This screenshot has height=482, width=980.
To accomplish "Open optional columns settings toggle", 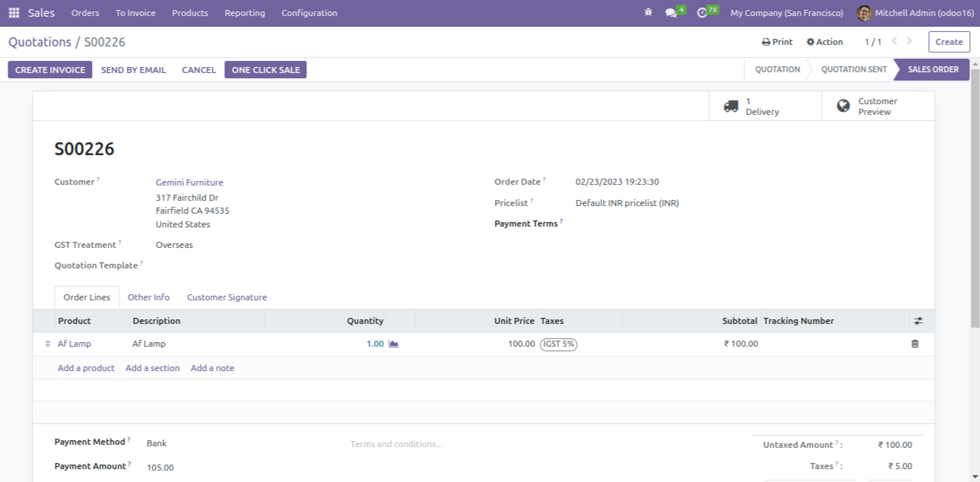I will coord(918,322).
